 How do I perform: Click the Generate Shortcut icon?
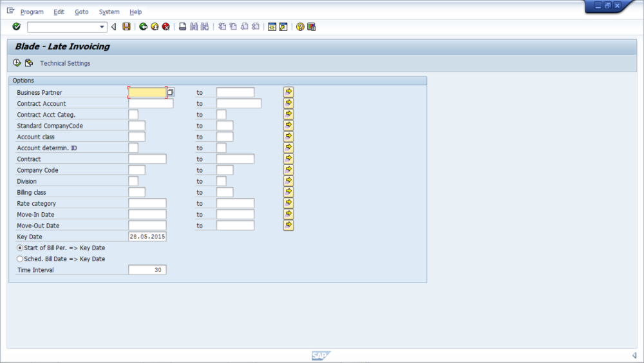point(283,26)
